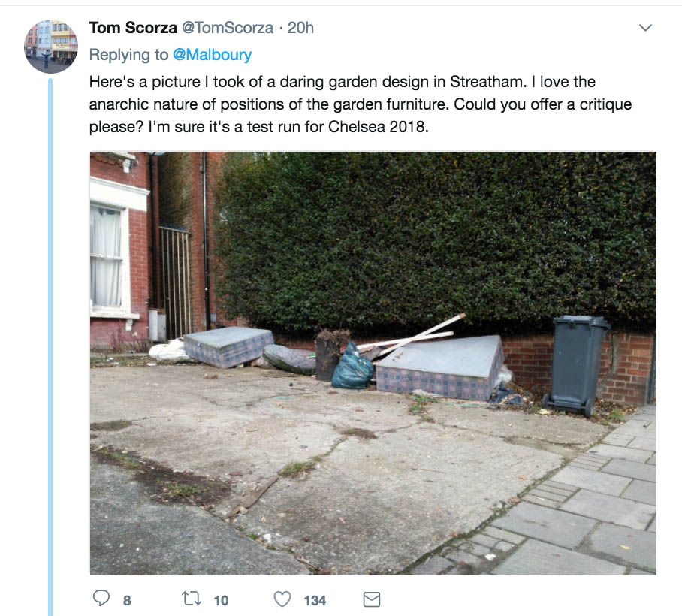Open tweet permalink via the 20h timestamp

[300, 28]
